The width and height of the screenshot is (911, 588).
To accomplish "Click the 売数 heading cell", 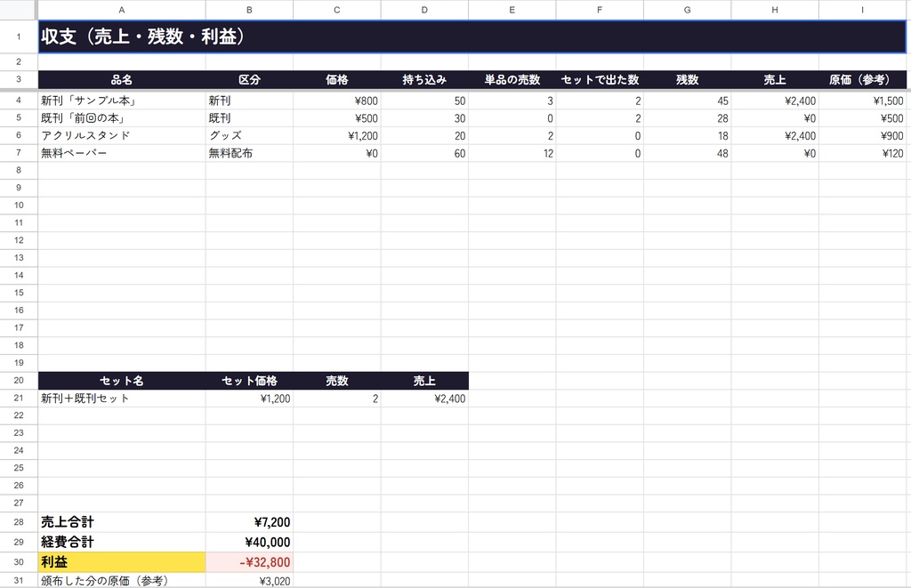I will click(337, 381).
